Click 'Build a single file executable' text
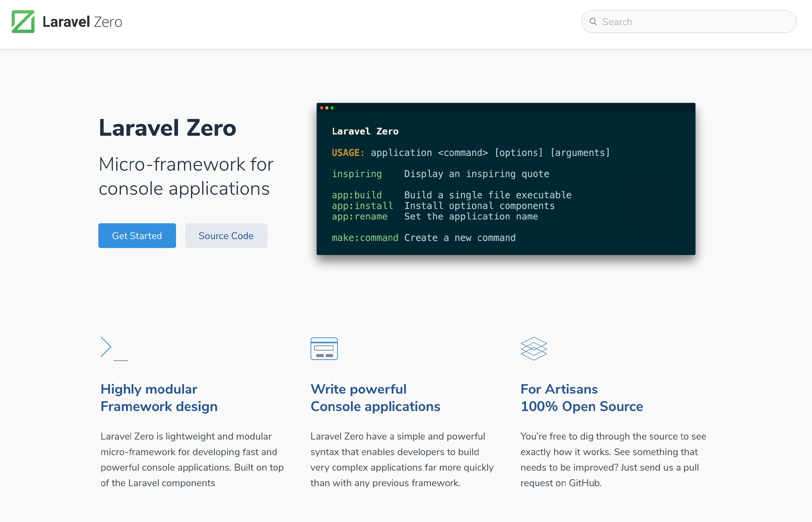 coord(488,195)
